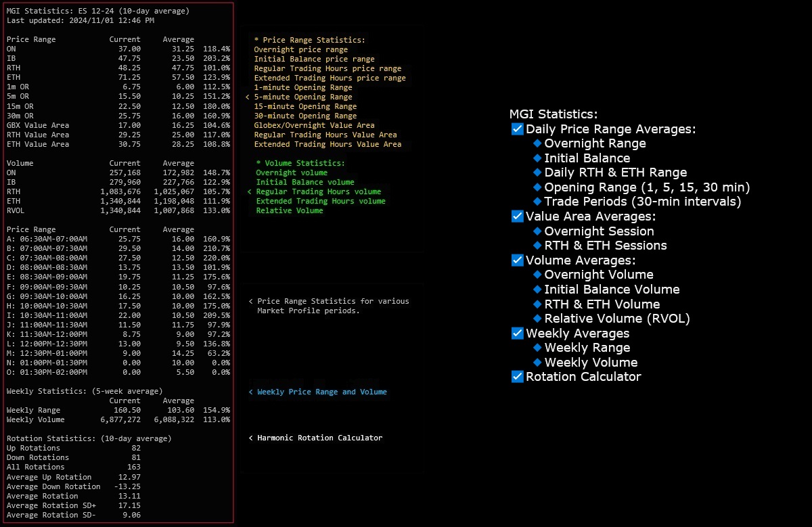The image size is (812, 527).
Task: Click period 'M: 12:30PM-01:00PM' row label
Action: (x=47, y=352)
